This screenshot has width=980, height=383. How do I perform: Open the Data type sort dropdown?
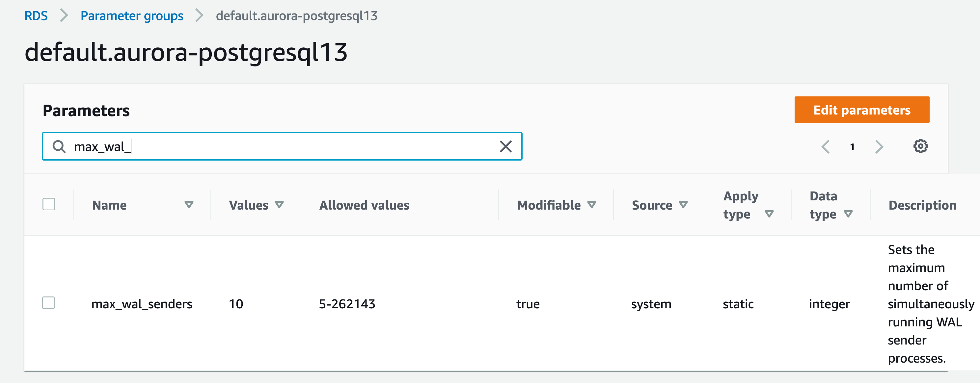point(849,214)
